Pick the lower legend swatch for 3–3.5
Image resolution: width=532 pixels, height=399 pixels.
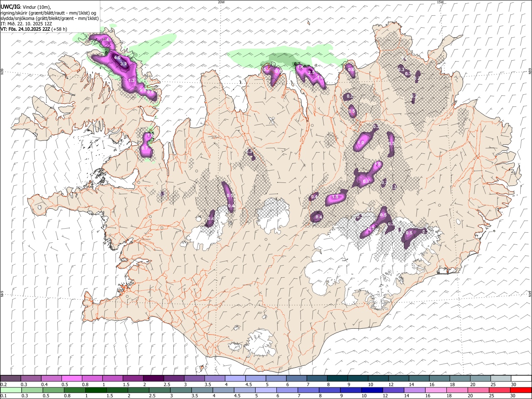pos(181,390)
